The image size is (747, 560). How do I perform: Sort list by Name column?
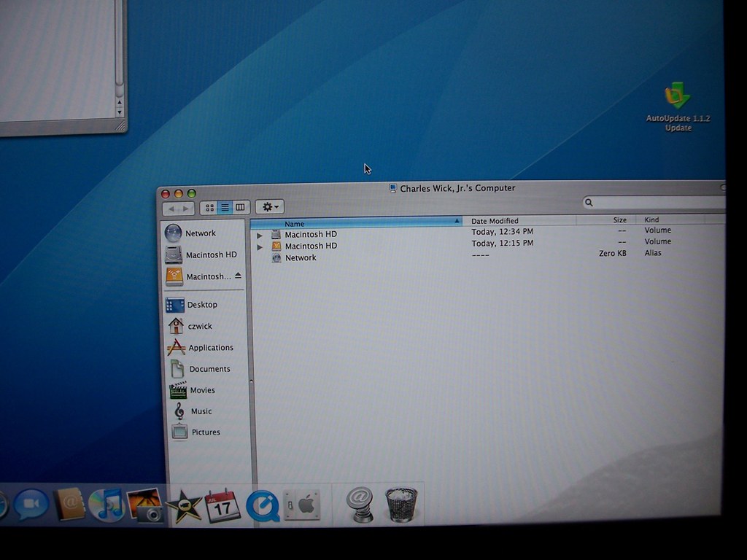[x=356, y=223]
